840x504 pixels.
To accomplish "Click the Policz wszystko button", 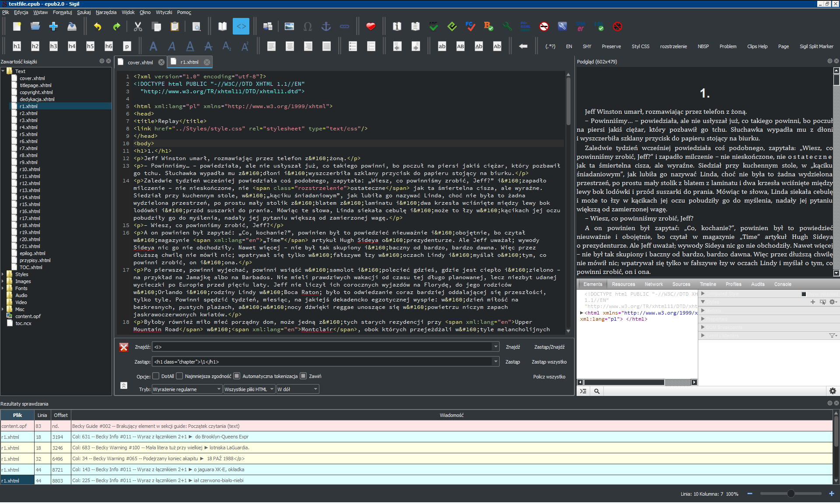I will [549, 377].
